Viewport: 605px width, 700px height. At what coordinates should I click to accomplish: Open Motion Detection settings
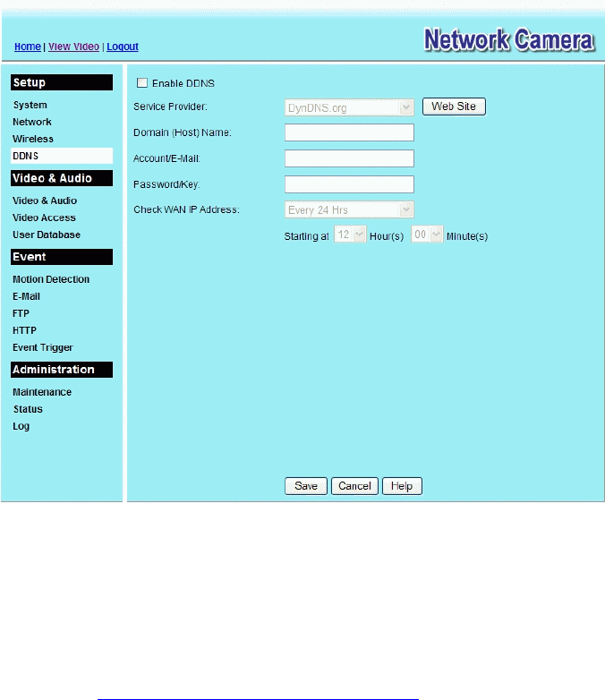coord(51,279)
